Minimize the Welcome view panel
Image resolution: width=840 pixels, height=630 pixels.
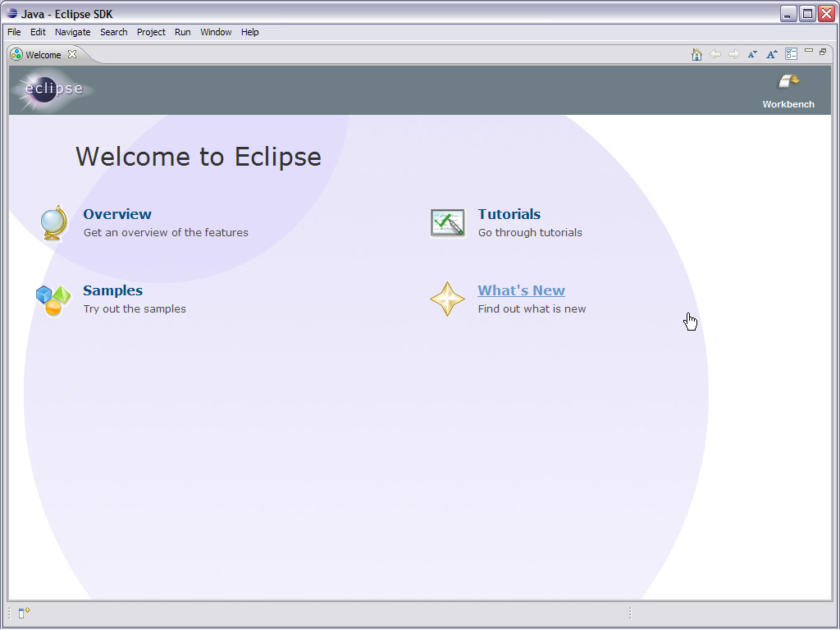coord(809,51)
